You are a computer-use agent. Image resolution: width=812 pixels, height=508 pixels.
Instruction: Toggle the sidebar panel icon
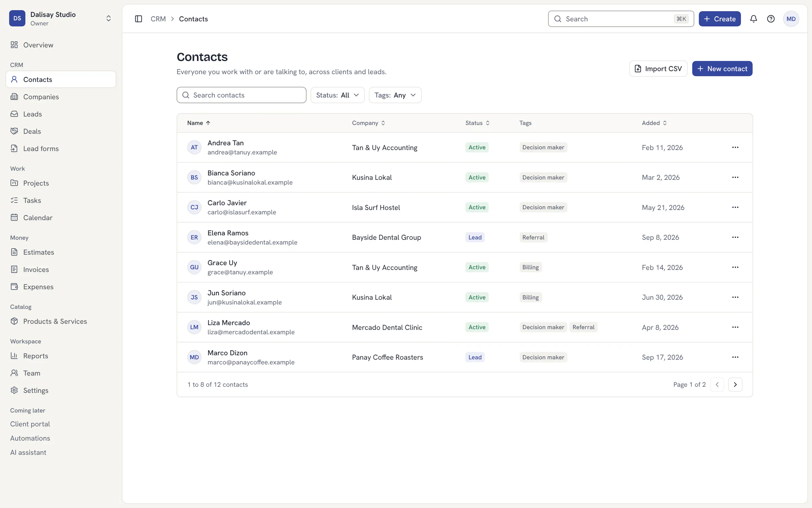click(x=138, y=19)
